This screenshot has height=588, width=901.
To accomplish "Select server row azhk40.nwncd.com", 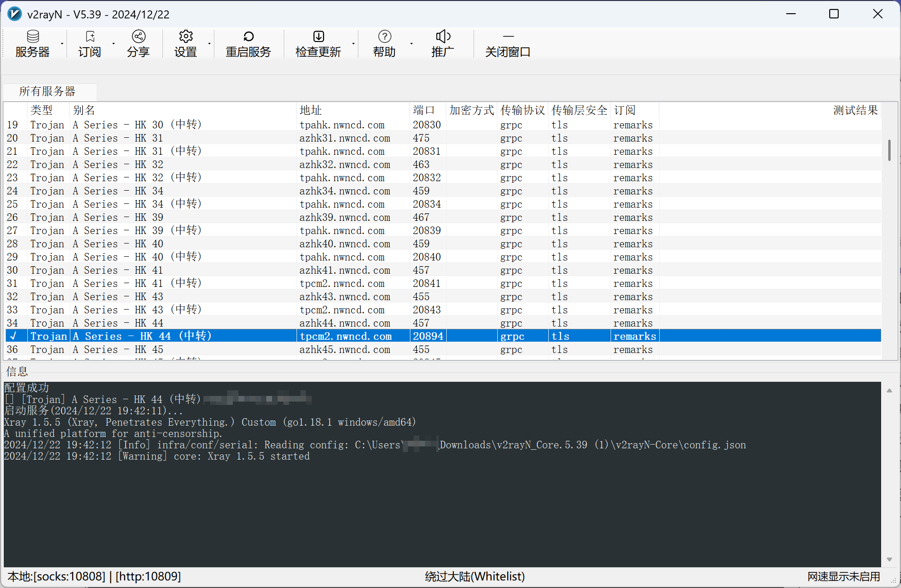I will tap(442, 244).
